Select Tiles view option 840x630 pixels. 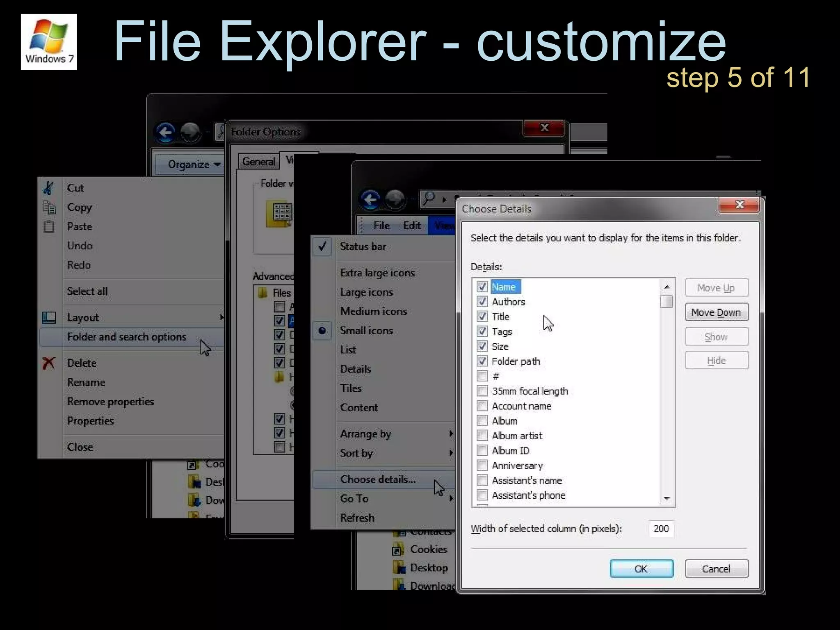pos(351,388)
